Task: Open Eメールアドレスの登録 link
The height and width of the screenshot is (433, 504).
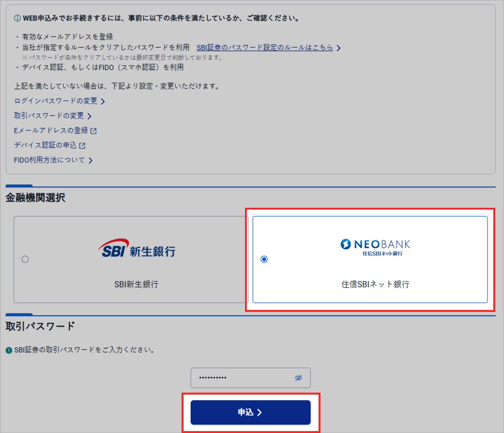Action: pyautogui.click(x=51, y=130)
